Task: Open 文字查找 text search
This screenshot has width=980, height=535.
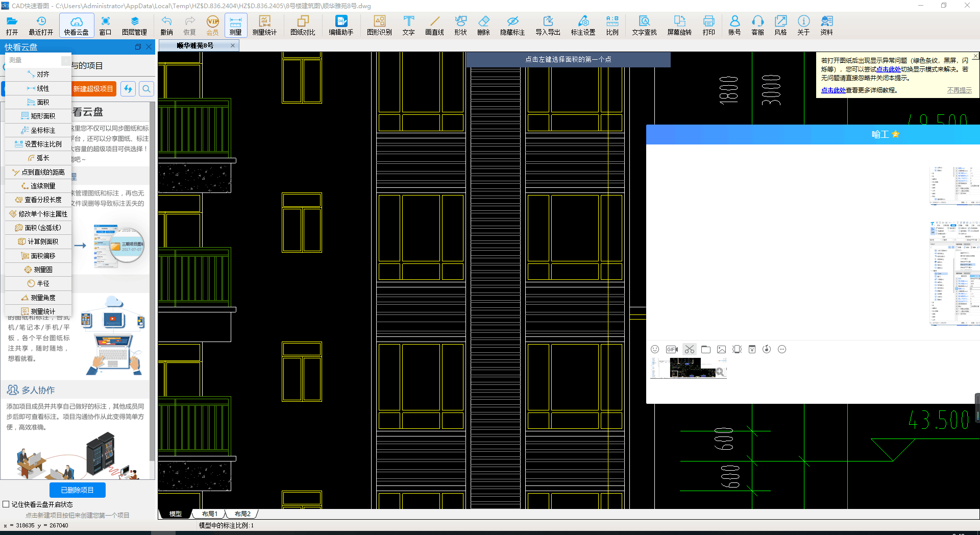Action: [644, 25]
